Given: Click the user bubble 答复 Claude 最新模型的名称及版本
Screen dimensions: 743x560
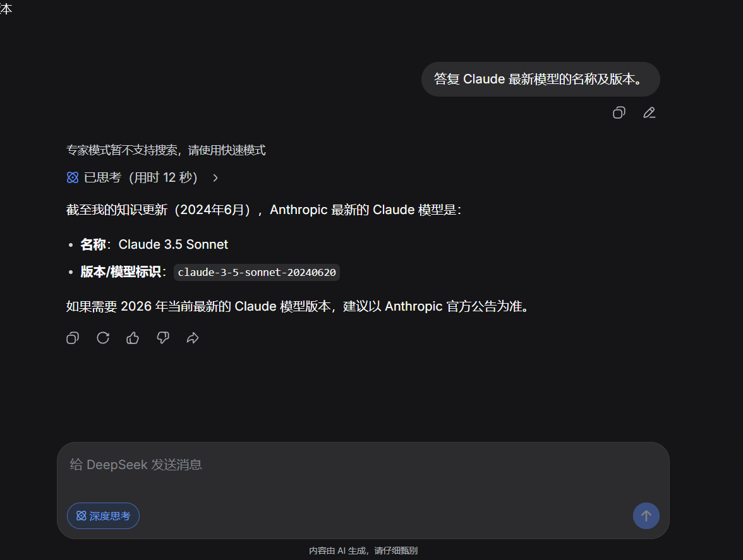Looking at the screenshot, I should 541,79.
